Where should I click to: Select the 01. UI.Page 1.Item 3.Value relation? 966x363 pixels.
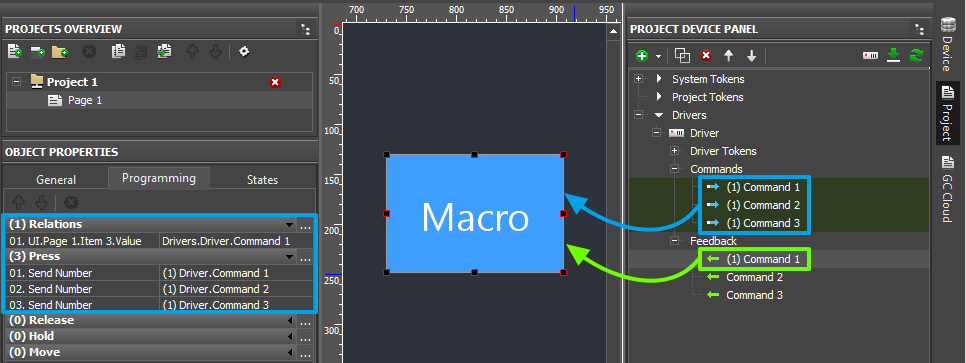tap(82, 241)
